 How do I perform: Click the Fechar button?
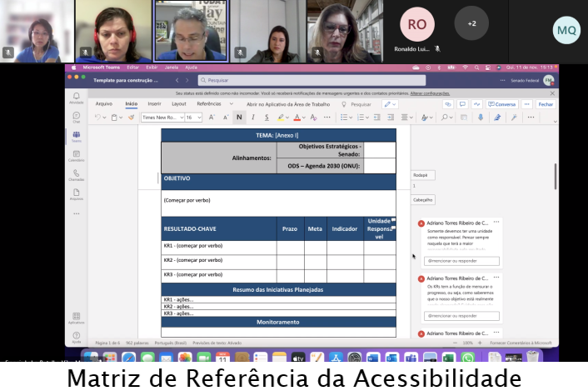pyautogui.click(x=545, y=104)
